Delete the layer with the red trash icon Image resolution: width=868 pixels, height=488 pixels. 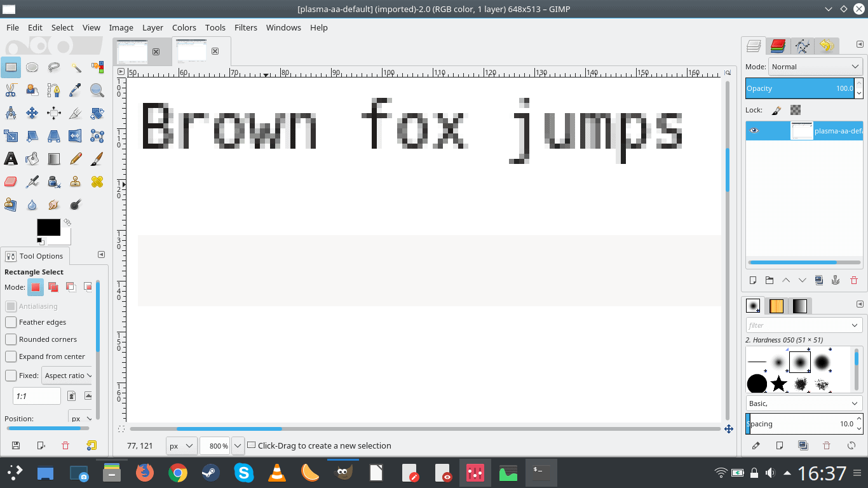853,280
